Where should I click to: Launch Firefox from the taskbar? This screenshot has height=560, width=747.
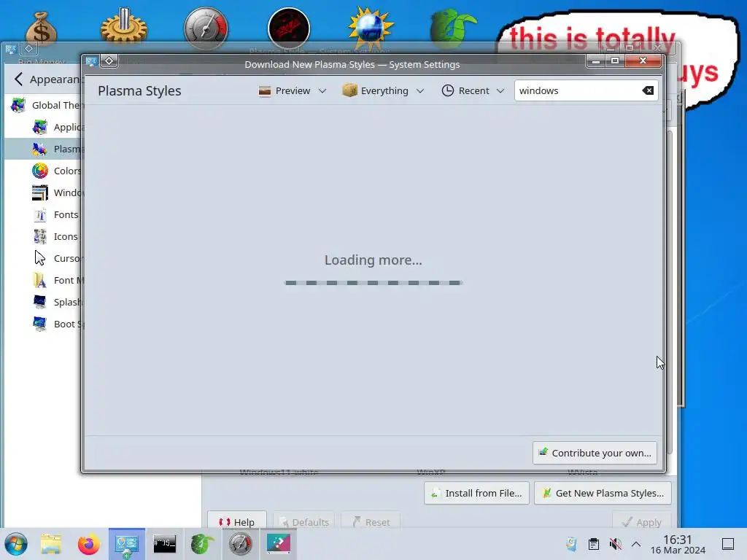pos(88,544)
